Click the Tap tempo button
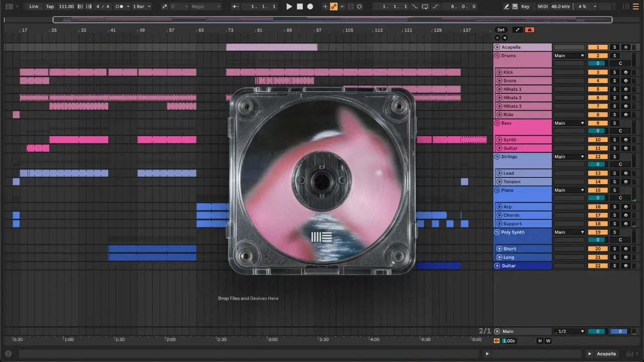The width and height of the screenshot is (644, 362). coord(50,7)
